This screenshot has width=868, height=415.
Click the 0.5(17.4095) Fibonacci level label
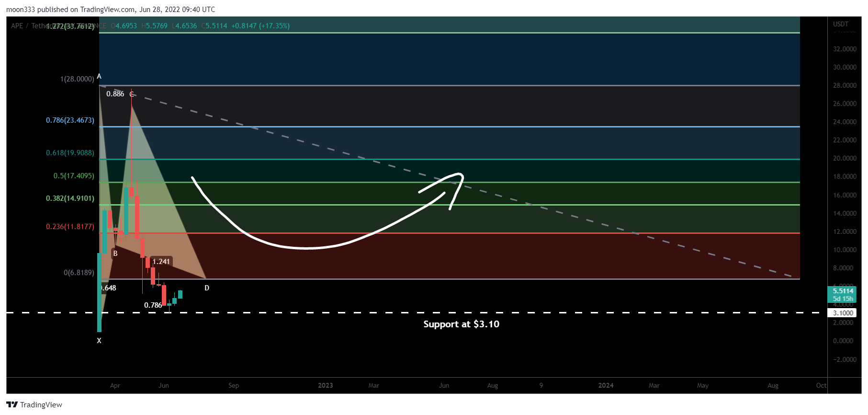74,176
